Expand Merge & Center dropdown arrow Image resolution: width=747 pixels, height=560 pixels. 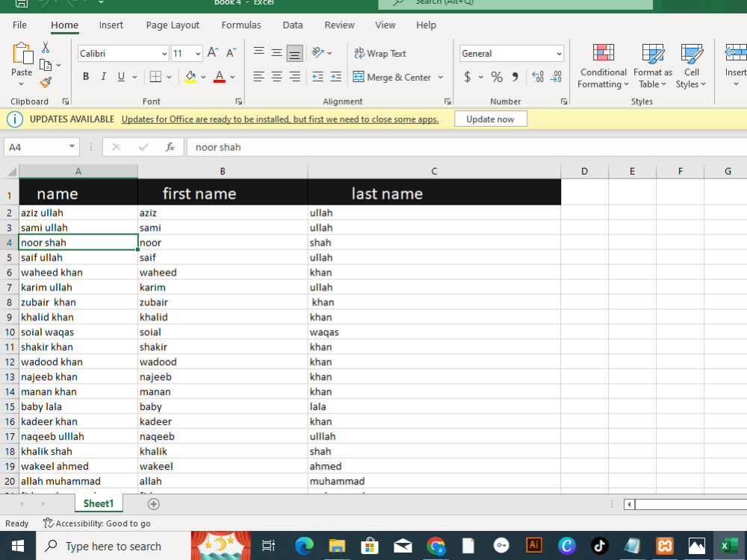tap(440, 77)
